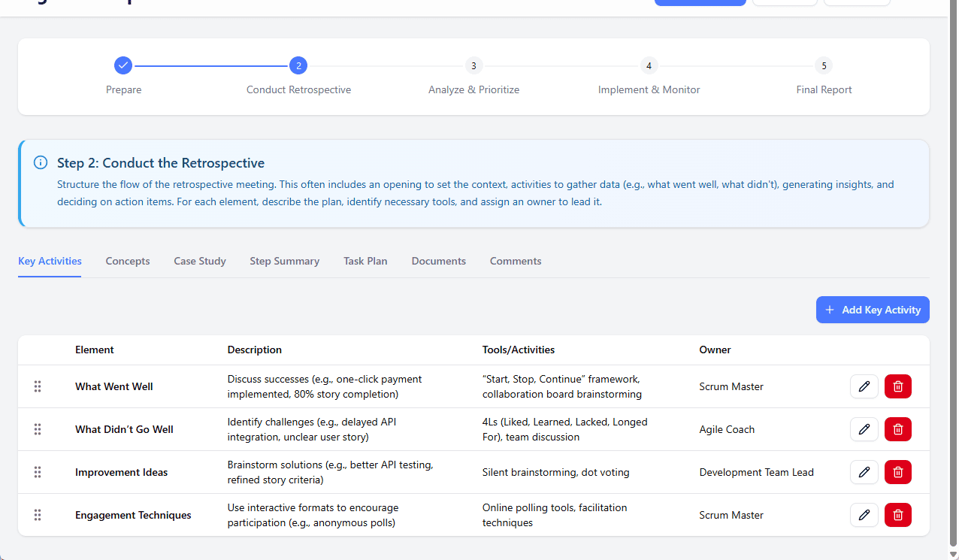The height and width of the screenshot is (560, 959).
Task: Edit the What Didn't Go Well row
Action: 864,429
